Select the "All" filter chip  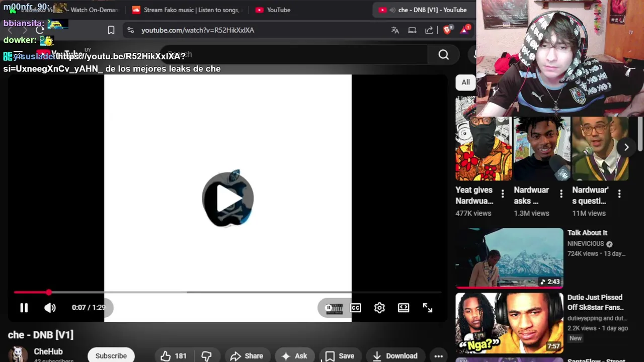(466, 82)
